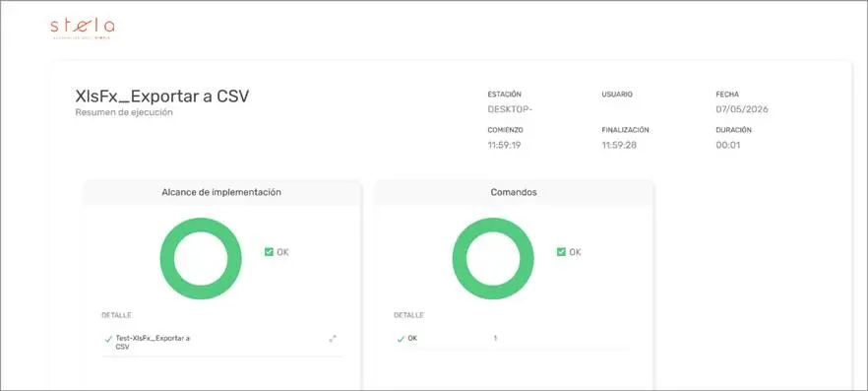Click the USUARIO label

[617, 95]
